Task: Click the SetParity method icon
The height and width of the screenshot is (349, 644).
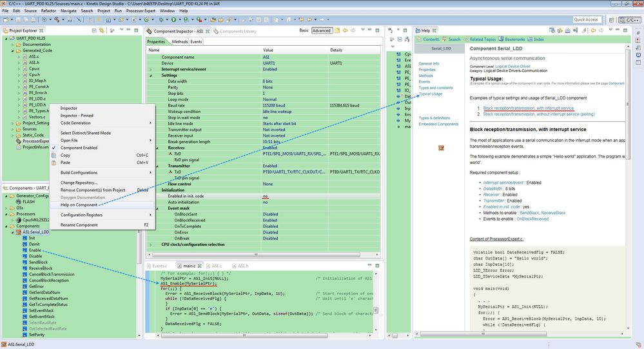Action: 25,335
